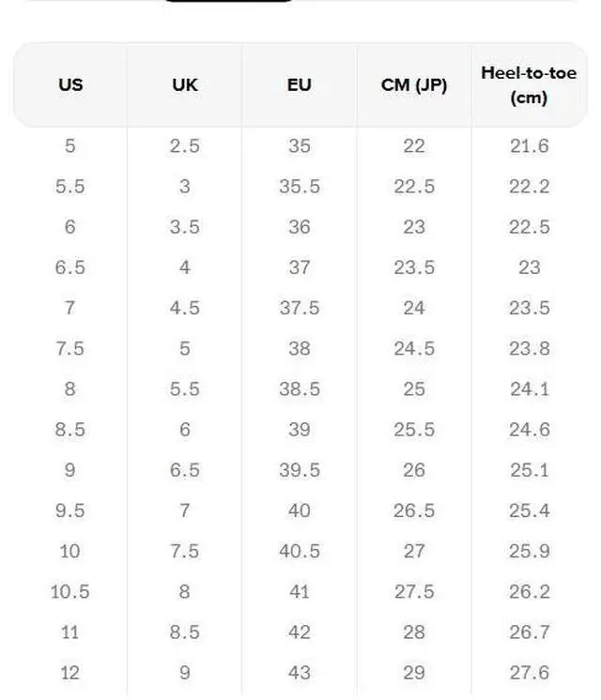This screenshot has width=601, height=700.
Task: Select heel-to-toe value 27.6
Action: pyautogui.click(x=529, y=673)
